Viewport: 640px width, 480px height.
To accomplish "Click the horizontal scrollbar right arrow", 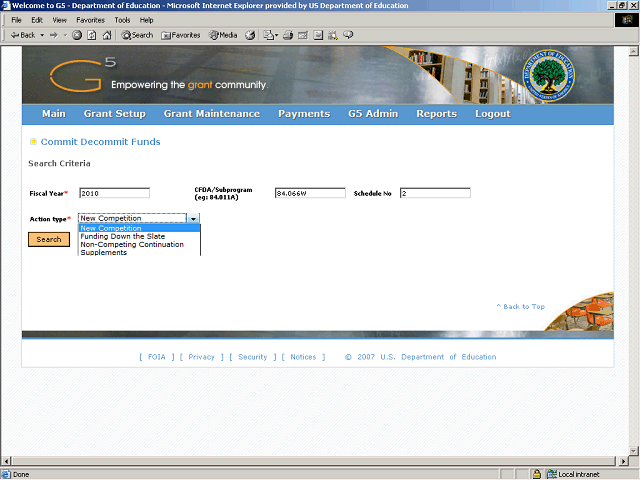I will click(623, 461).
